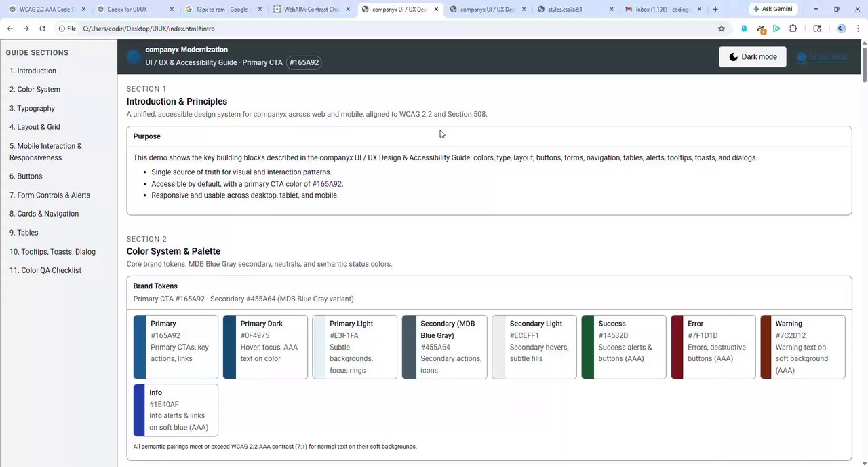Screen dimensions: 868x467
Task: Open sidebar link 10. Tooltips, Toasts, Dialog
Action: 52,252
